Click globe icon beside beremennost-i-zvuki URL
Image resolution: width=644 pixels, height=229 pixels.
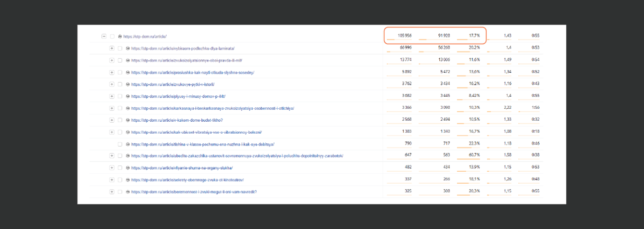(x=128, y=192)
